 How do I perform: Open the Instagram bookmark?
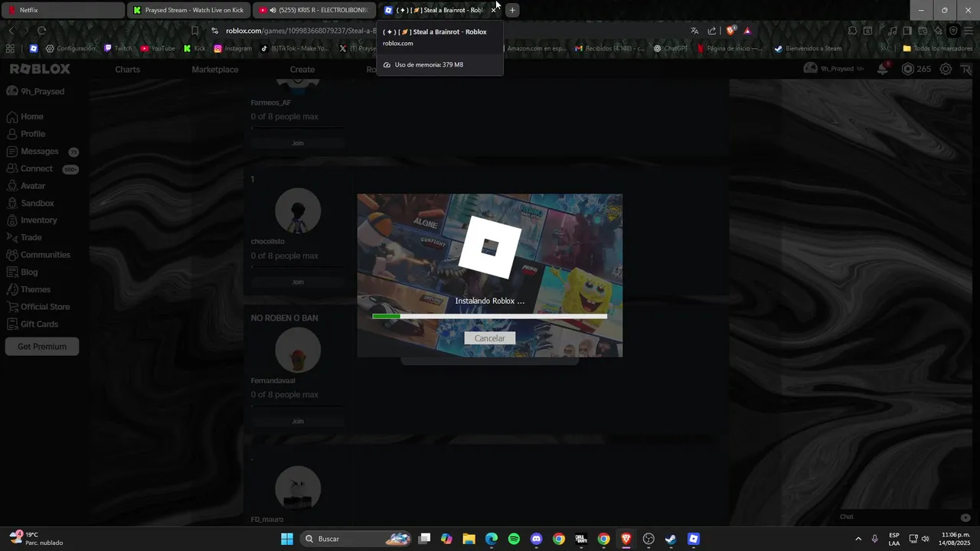point(233,48)
